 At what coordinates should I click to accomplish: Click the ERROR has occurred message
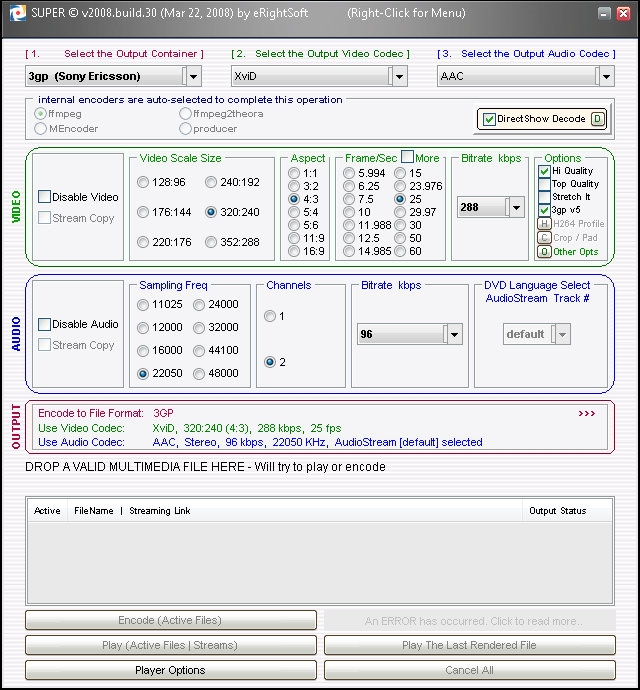point(470,620)
